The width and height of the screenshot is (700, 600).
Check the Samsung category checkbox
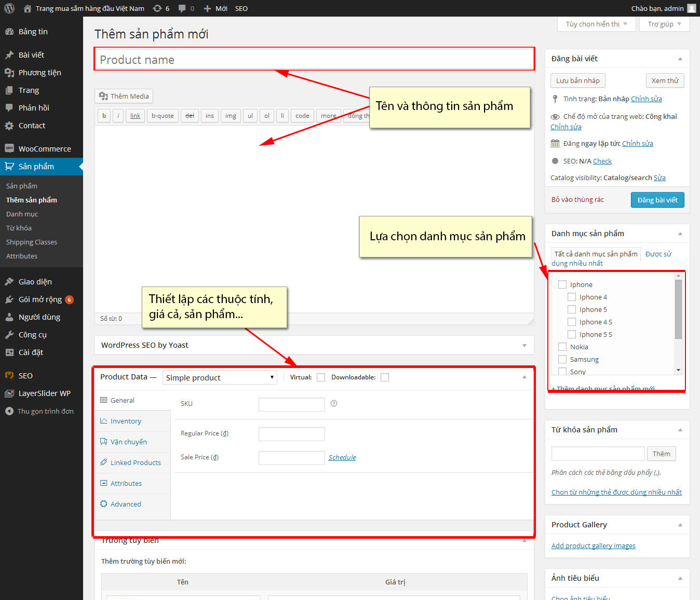coord(562,359)
